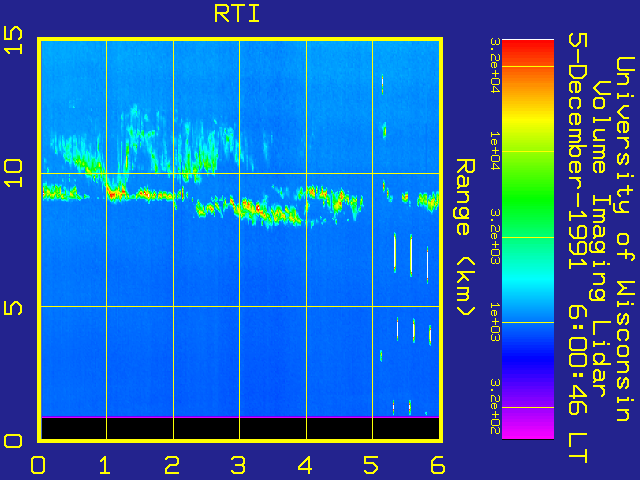Screen dimensions: 640x480
Task: Click tick label 6 on the time axis
Action: pos(437,465)
